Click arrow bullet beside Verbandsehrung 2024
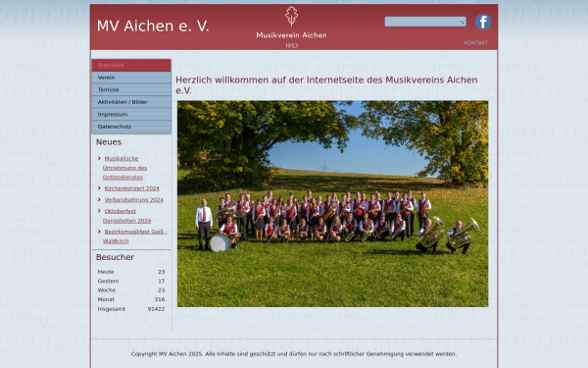Viewport: 588px width, 368px height. pyautogui.click(x=99, y=199)
